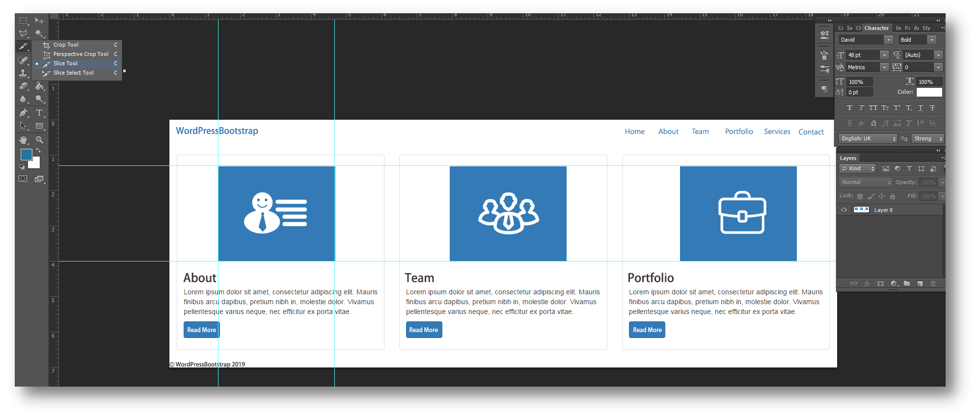
Task: Click the link layers icon
Action: 854,284
